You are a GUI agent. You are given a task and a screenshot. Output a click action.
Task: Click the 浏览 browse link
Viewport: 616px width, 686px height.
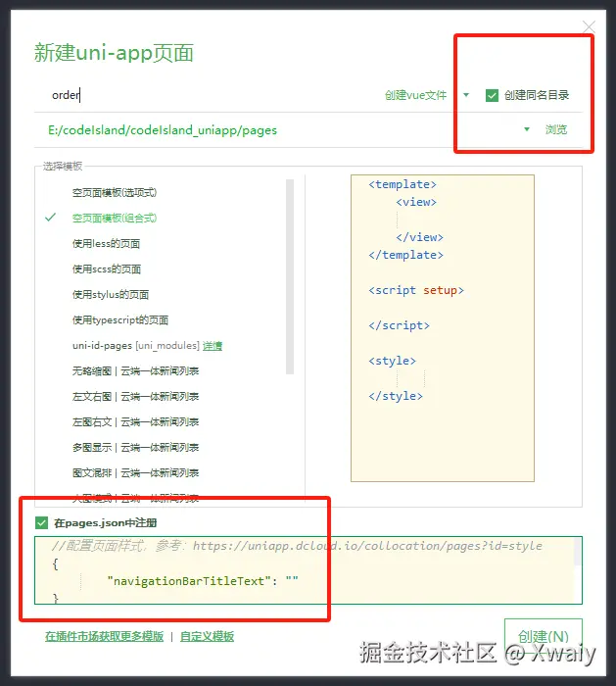pyautogui.click(x=555, y=129)
